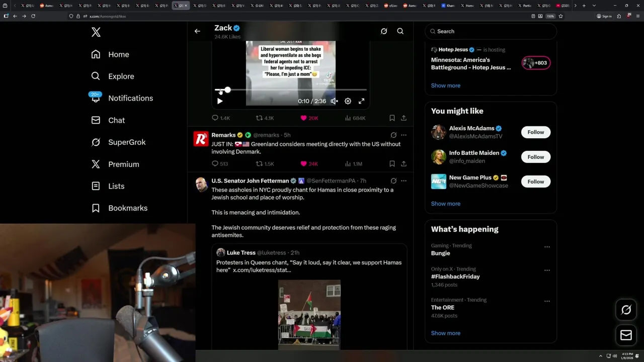Click Grok icon on the Remarks post
The height and width of the screenshot is (362, 644).
393,135
